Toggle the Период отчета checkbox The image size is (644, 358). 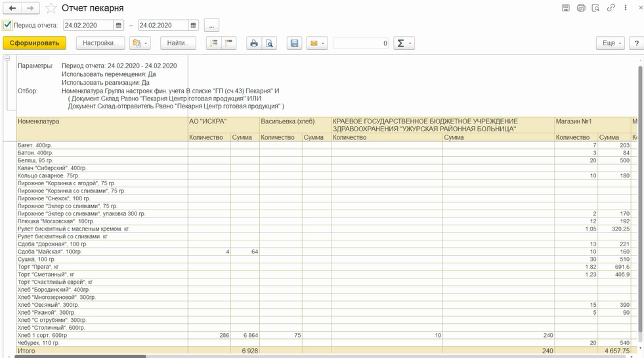coord(7,26)
